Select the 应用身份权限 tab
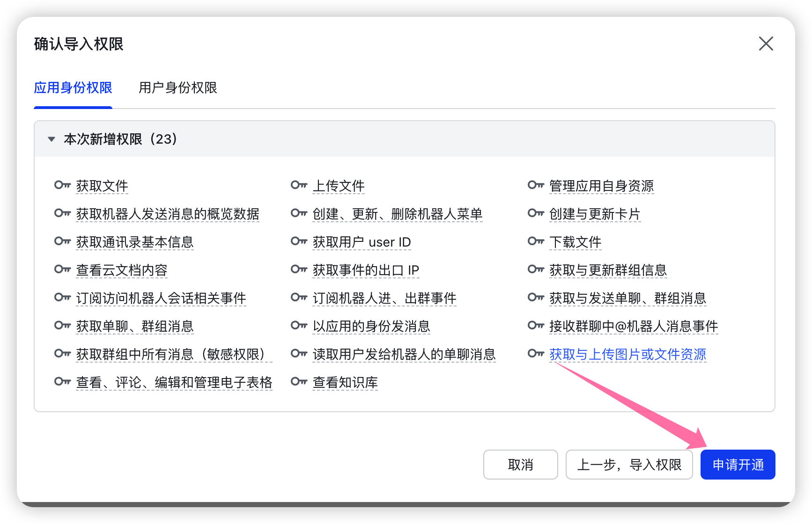Screen dimensions: 812x524 pyautogui.click(x=73, y=88)
